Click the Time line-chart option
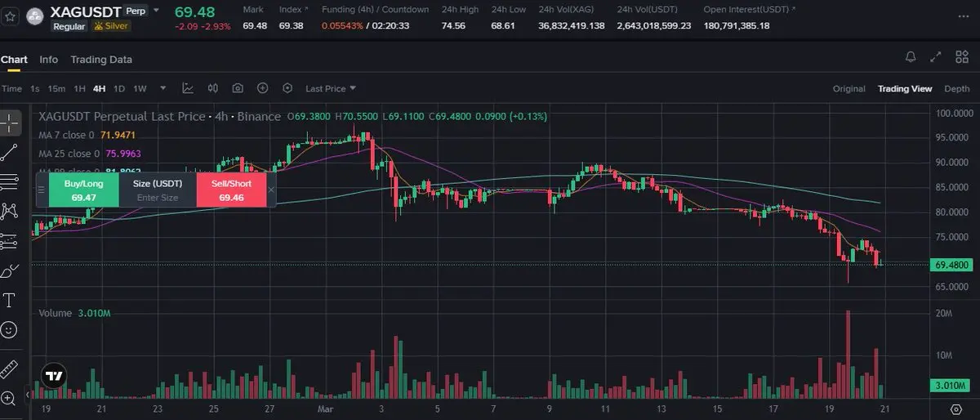Viewport: 980px width, 420px height. (x=11, y=88)
